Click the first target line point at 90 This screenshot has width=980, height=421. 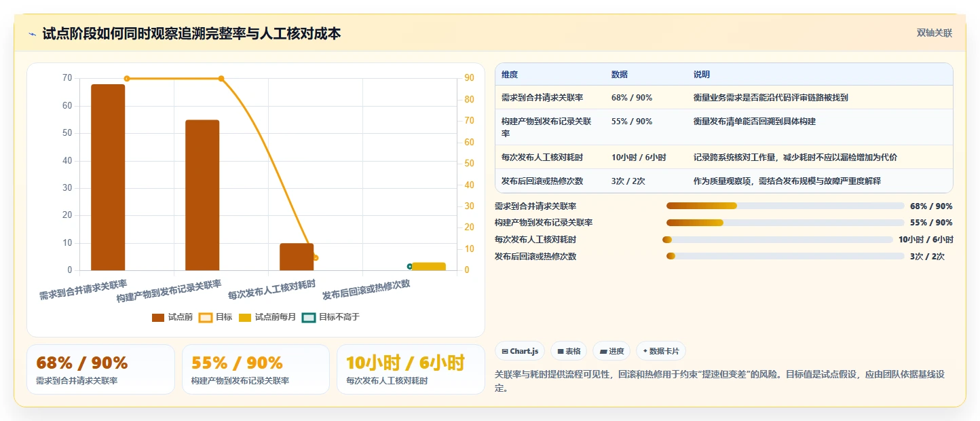pyautogui.click(x=127, y=79)
